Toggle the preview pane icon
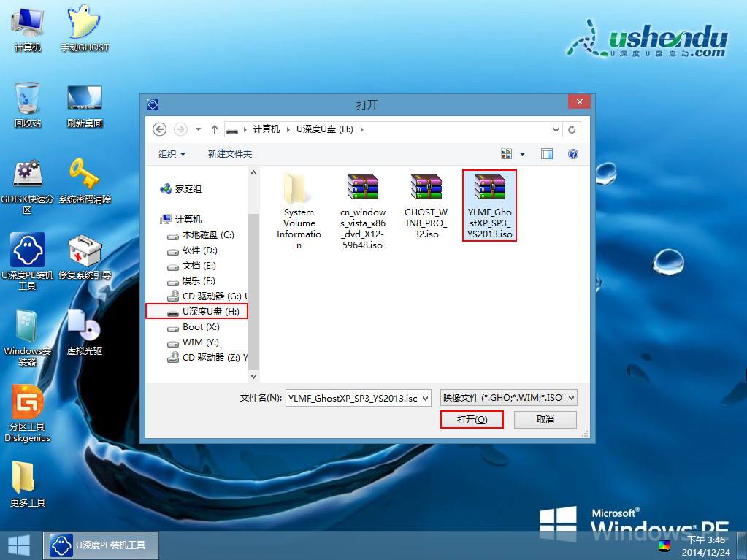Viewport: 747px width, 560px height. pos(546,154)
